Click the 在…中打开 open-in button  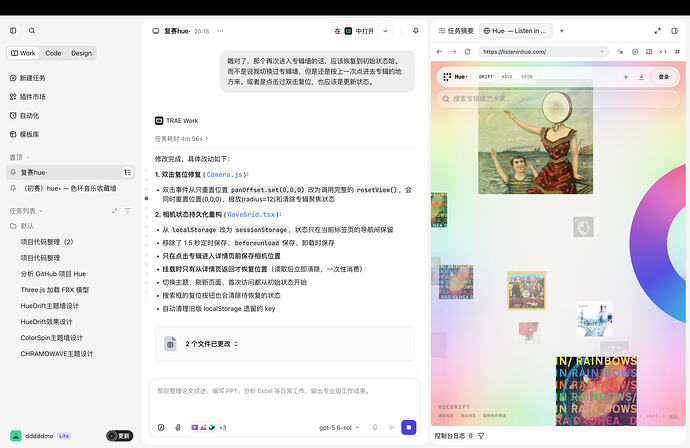tap(354, 31)
